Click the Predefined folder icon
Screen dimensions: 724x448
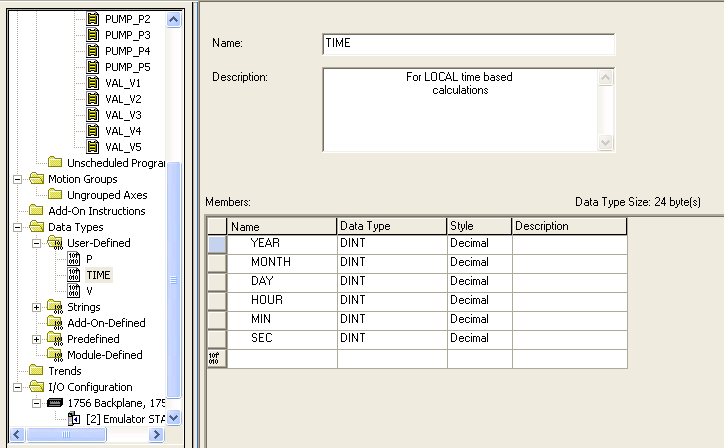(55, 339)
